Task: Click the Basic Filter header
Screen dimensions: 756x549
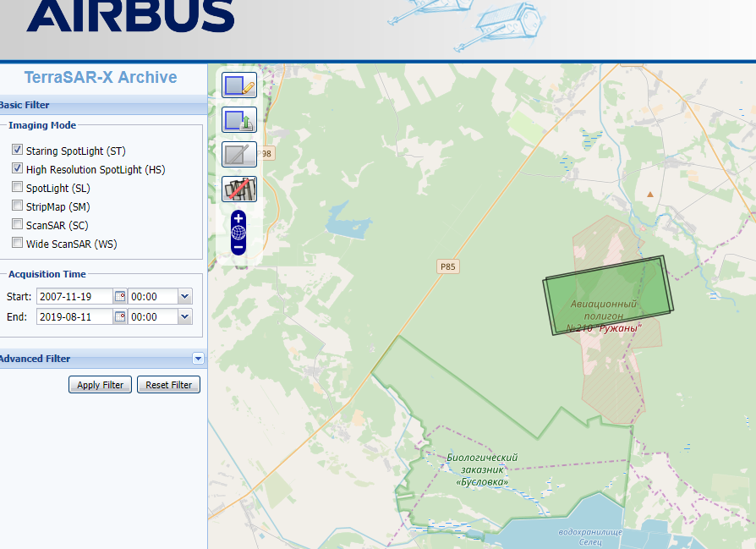Action: 104,105
